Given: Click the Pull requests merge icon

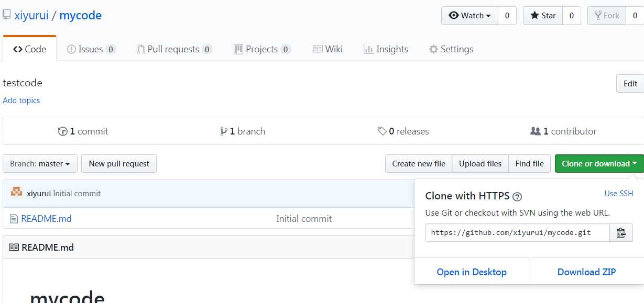Looking at the screenshot, I should [141, 49].
